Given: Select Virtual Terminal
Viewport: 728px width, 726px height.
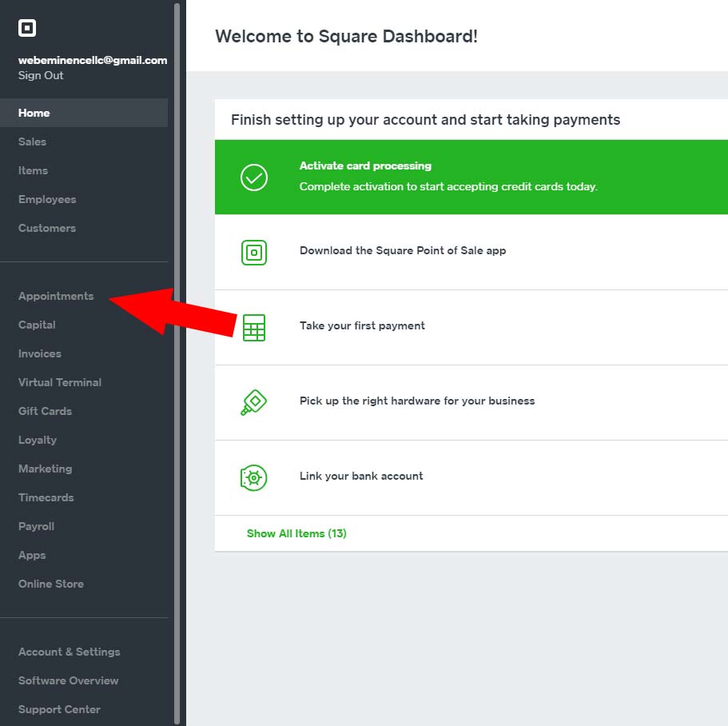Looking at the screenshot, I should click(59, 382).
